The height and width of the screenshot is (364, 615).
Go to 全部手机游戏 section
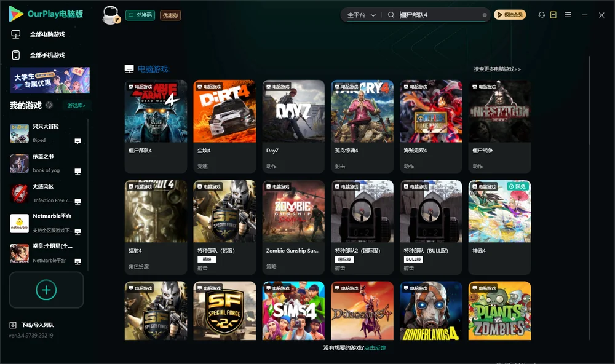pyautogui.click(x=47, y=55)
